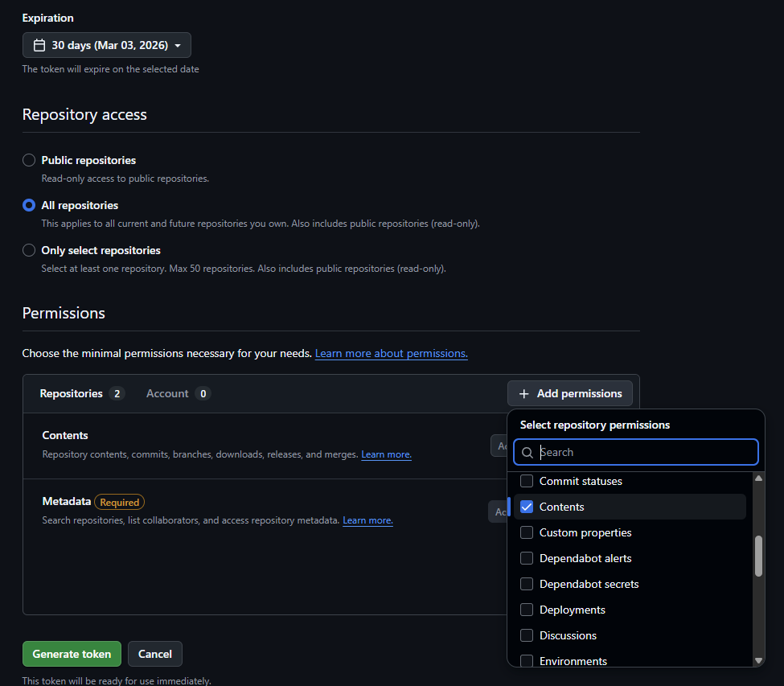The image size is (784, 686).
Task: Uncheck the Contents permission checkbox
Action: (527, 507)
